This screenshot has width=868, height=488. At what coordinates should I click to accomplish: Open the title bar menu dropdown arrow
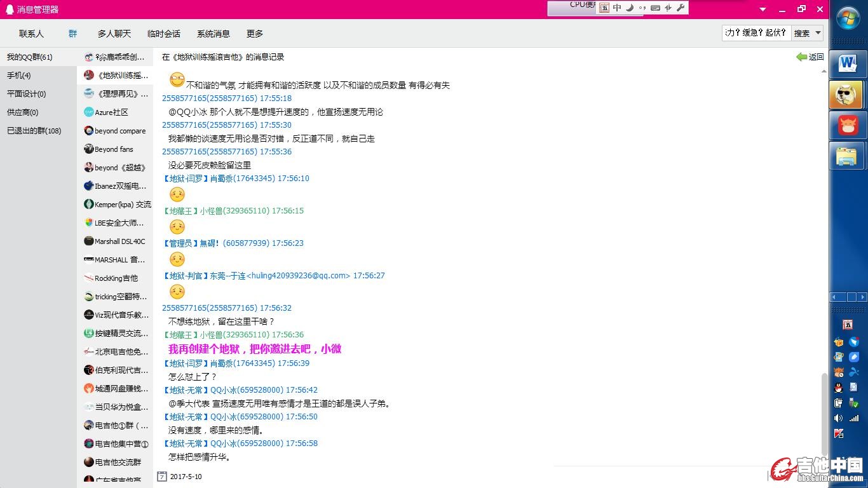[763, 9]
